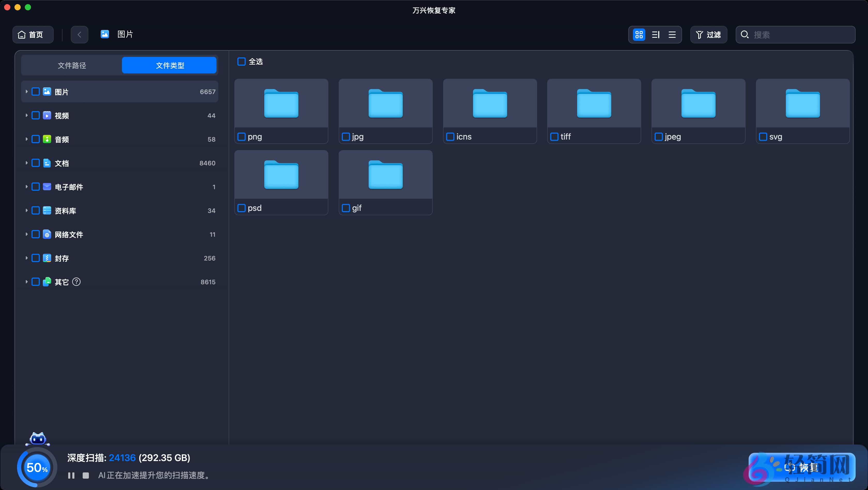Select the 视频 category checkbox
The height and width of the screenshot is (490, 868).
(36, 116)
